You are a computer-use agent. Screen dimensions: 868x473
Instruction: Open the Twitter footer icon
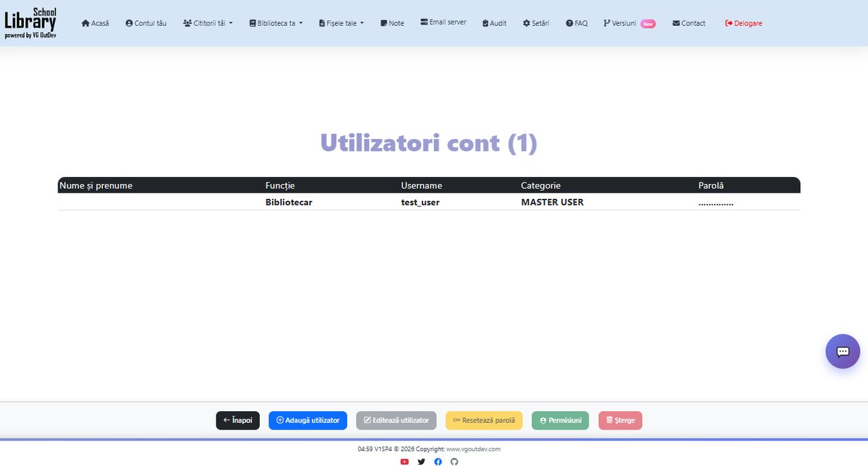pyautogui.click(x=421, y=462)
